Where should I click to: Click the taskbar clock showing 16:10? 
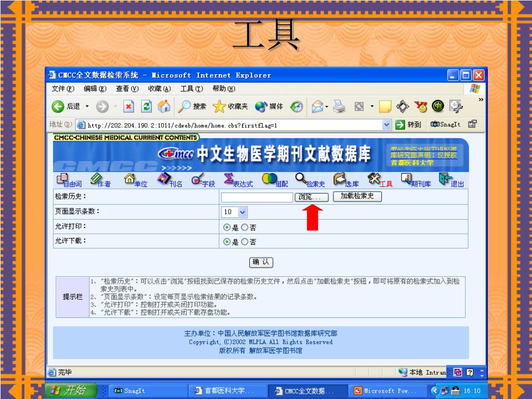[472, 391]
